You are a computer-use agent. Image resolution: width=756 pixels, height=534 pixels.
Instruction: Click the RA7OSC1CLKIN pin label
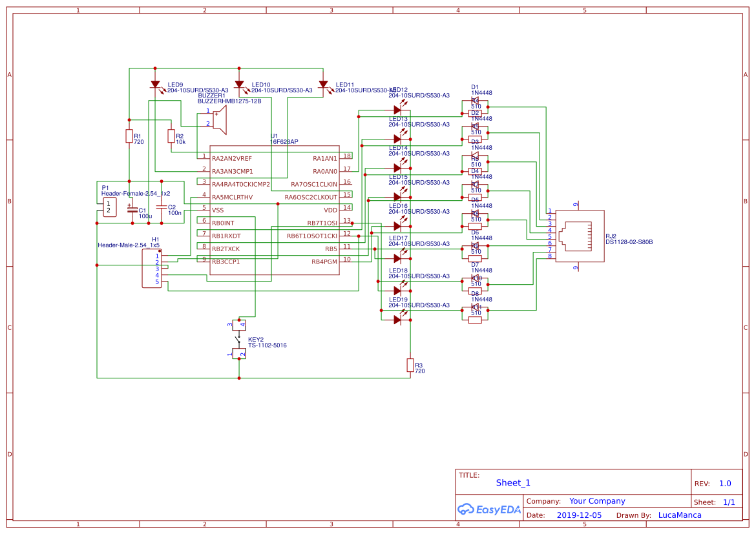pyautogui.click(x=314, y=185)
